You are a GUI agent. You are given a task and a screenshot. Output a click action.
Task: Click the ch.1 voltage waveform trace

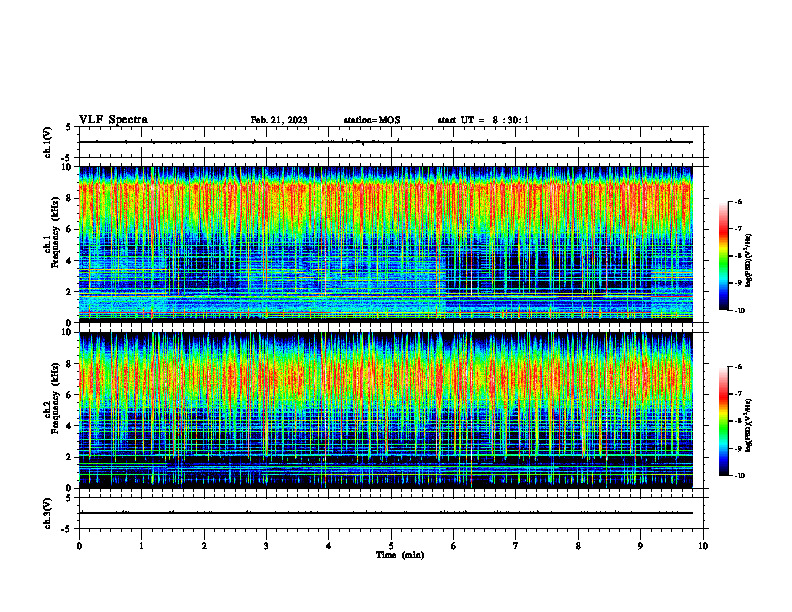tap(386, 142)
